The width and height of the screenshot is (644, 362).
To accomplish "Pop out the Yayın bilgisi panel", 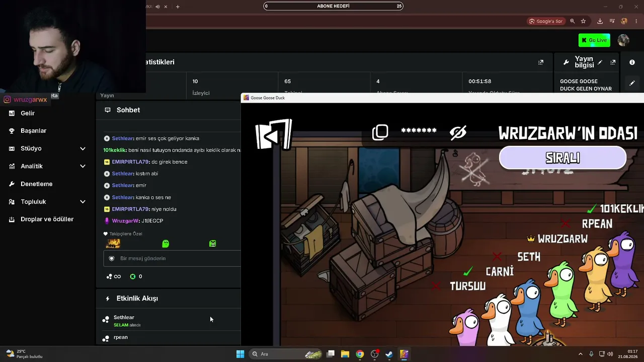I will [x=613, y=62].
